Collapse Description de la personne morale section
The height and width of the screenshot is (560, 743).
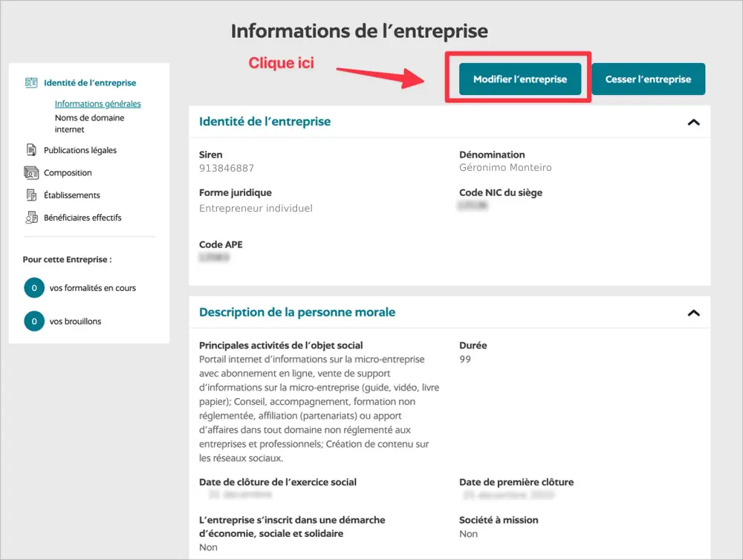tap(693, 313)
